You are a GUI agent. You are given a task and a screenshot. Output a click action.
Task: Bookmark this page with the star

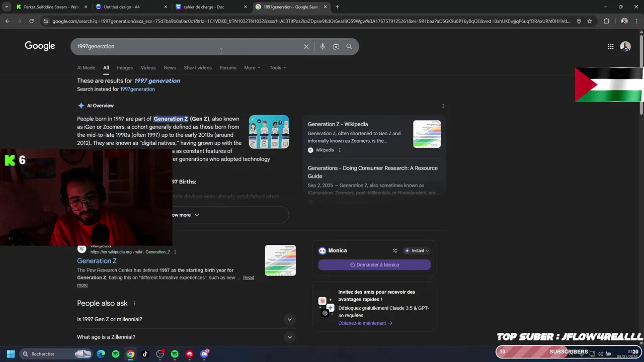pyautogui.click(x=590, y=21)
